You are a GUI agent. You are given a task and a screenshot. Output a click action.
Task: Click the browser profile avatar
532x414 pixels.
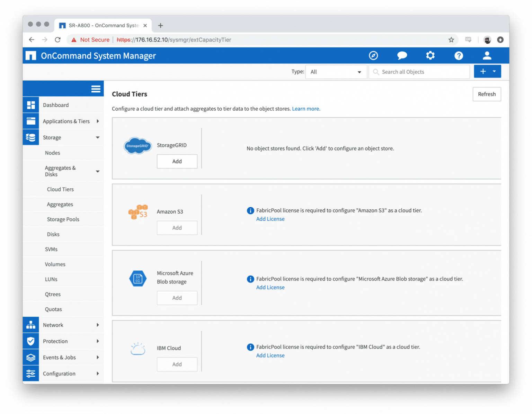487,40
